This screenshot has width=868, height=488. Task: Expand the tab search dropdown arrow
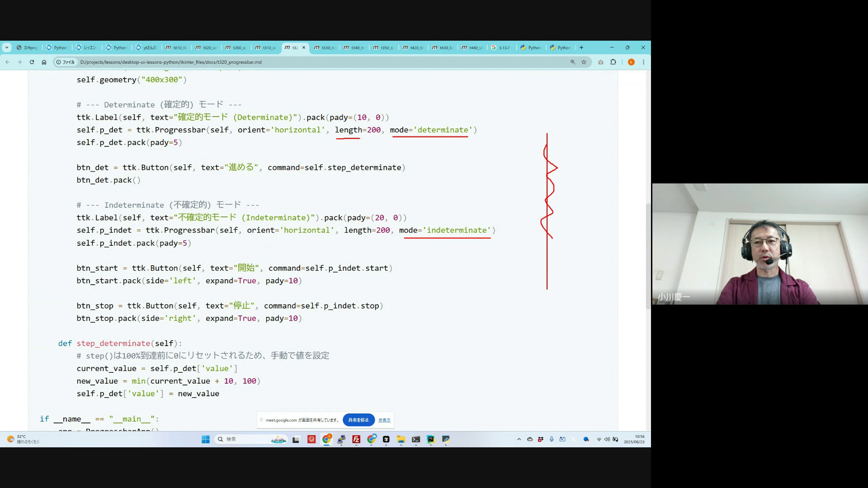click(x=6, y=47)
